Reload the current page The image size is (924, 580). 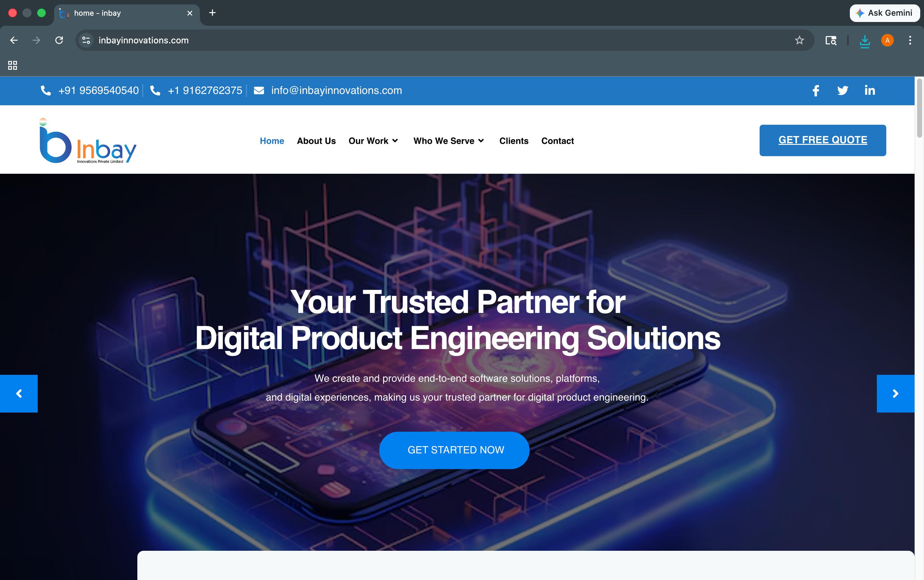point(59,40)
